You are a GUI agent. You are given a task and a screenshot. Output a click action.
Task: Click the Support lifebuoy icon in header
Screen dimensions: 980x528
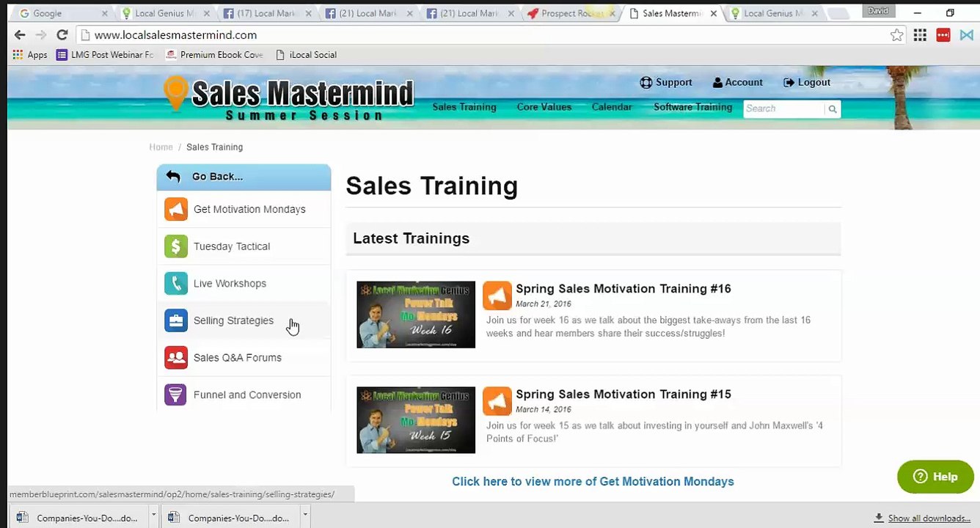point(646,82)
